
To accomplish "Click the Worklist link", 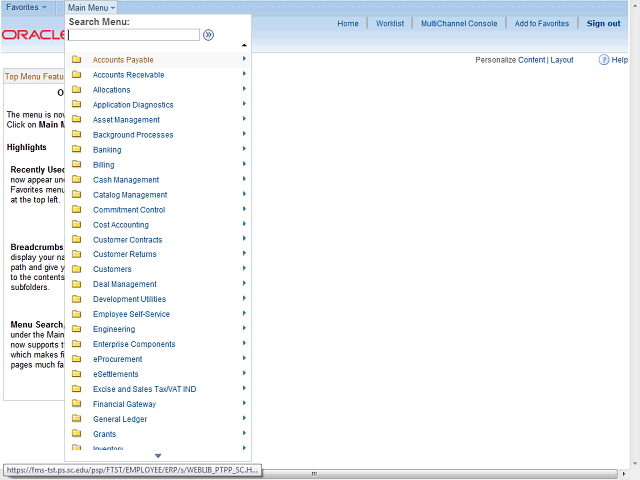I will (390, 24).
